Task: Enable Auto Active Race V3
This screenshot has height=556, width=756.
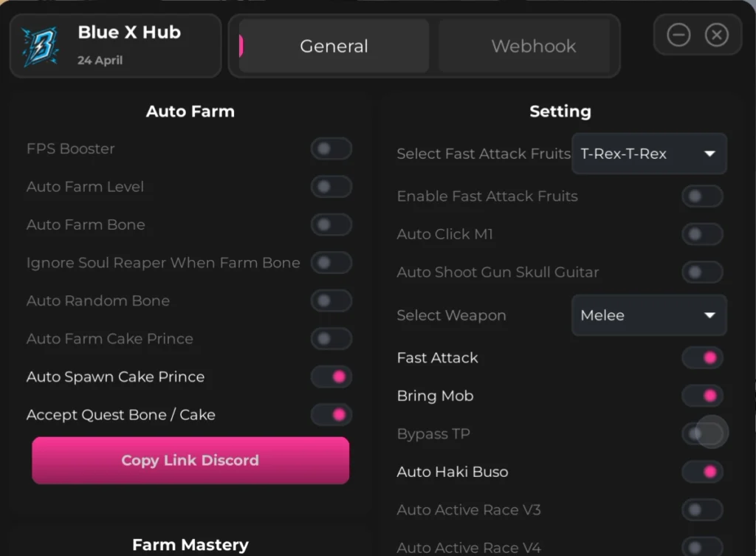Action: click(702, 509)
